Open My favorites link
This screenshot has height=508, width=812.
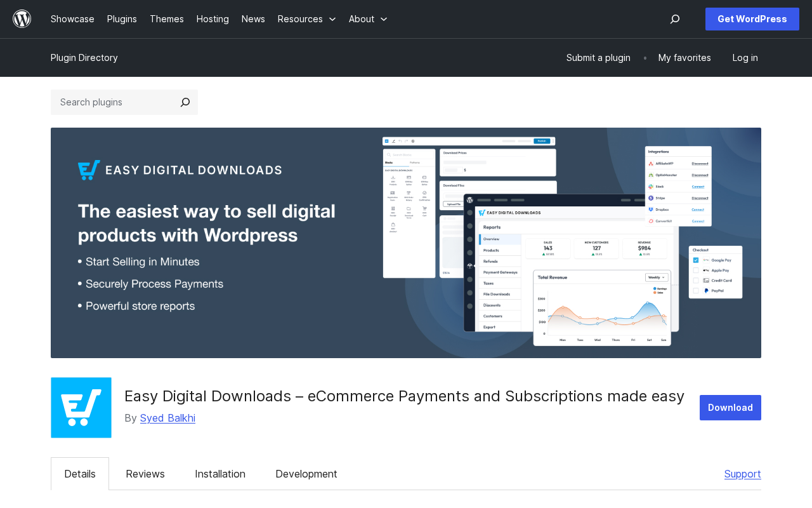pyautogui.click(x=684, y=58)
